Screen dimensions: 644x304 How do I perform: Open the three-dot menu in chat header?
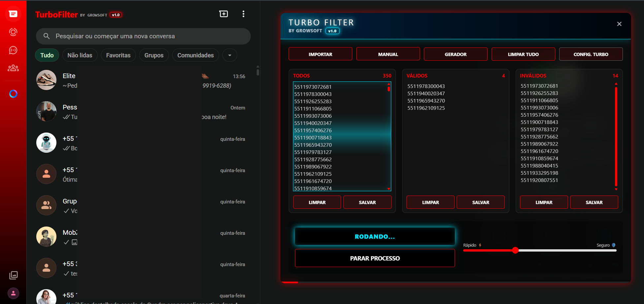click(243, 14)
